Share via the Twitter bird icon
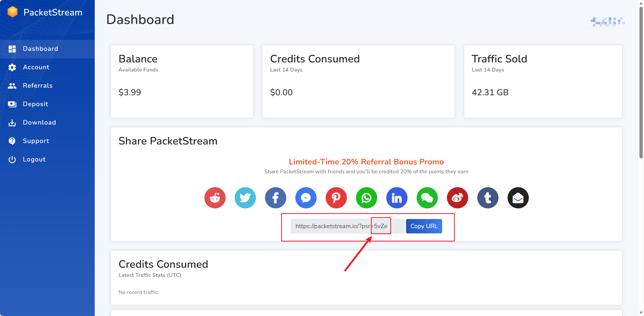The width and height of the screenshot is (644, 316). coord(245,198)
